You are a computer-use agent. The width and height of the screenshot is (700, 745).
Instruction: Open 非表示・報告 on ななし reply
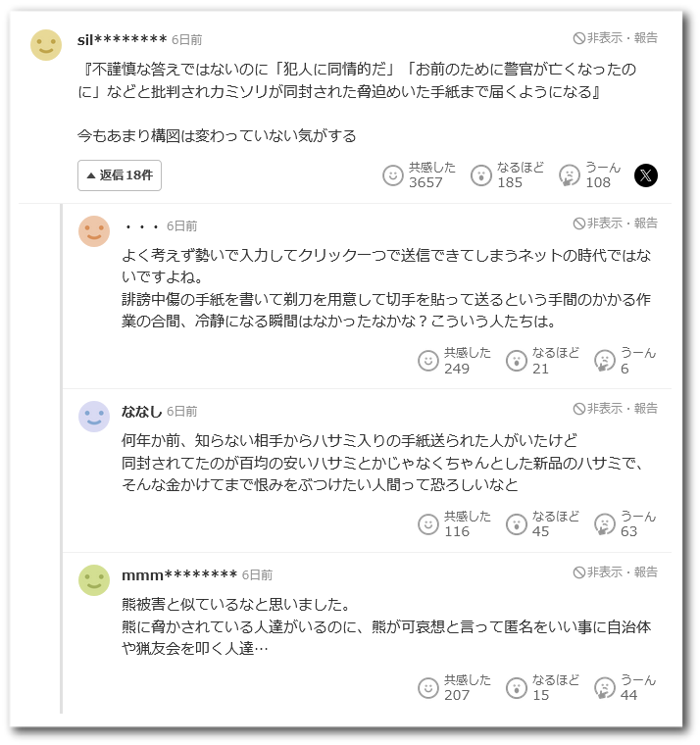point(616,409)
